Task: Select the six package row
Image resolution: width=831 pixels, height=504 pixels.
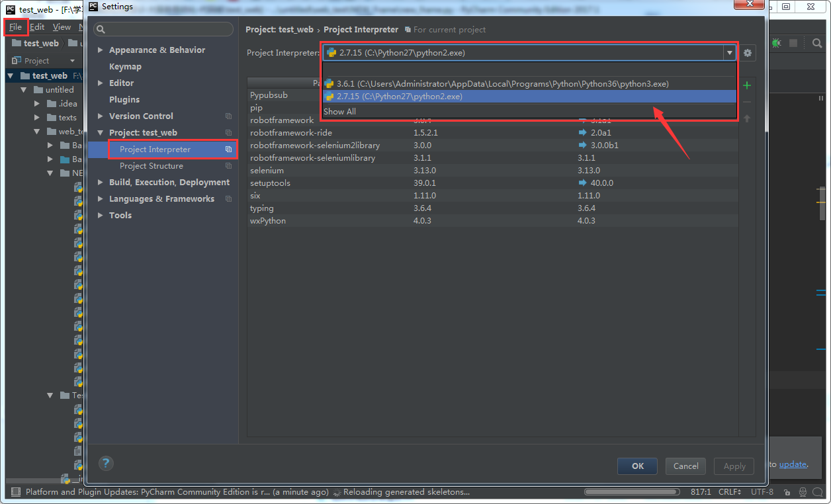Action: [493, 196]
